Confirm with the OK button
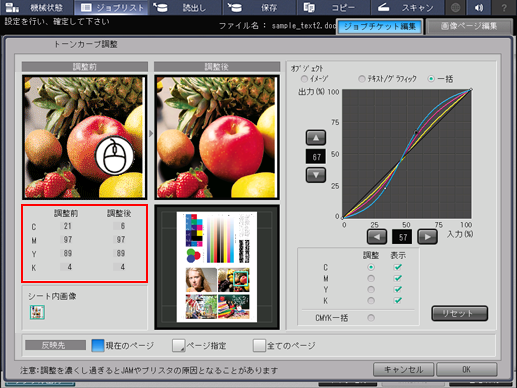Viewport: 517px width, 388px height. 467,369
